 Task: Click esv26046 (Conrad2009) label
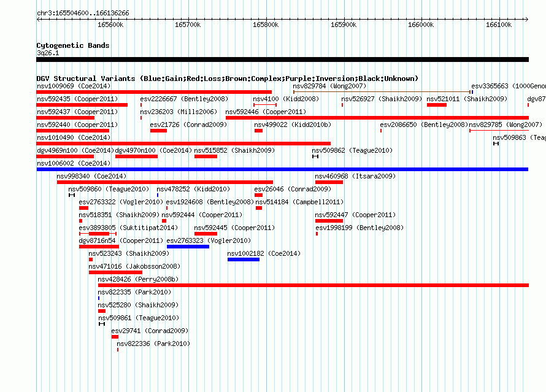(x=293, y=189)
